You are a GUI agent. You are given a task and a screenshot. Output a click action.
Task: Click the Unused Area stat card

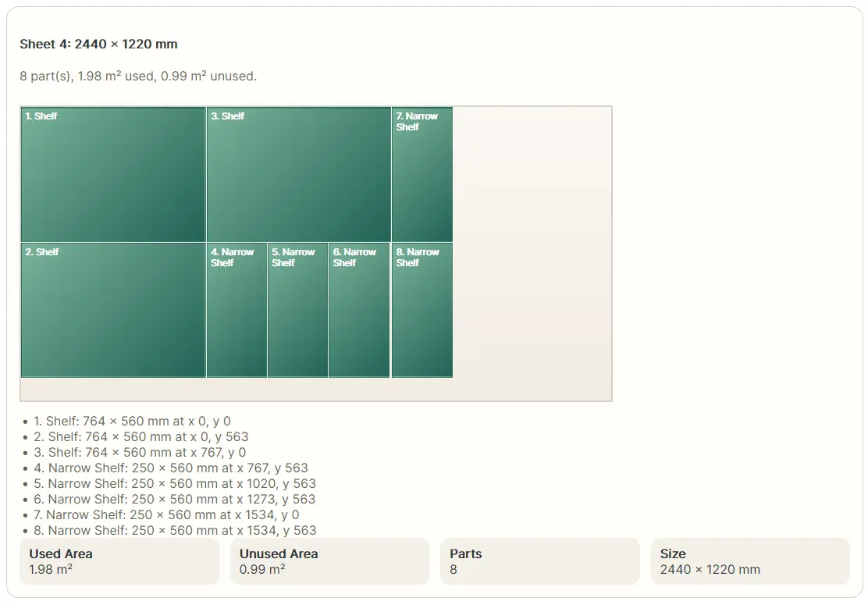click(330, 561)
